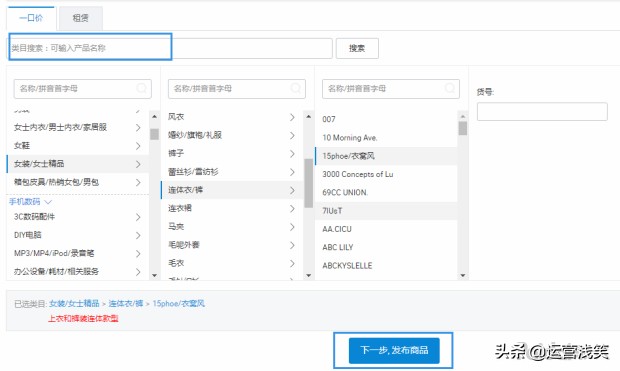Click second column scrollbar down arrow
The height and width of the screenshot is (371, 620).
pyautogui.click(x=308, y=275)
